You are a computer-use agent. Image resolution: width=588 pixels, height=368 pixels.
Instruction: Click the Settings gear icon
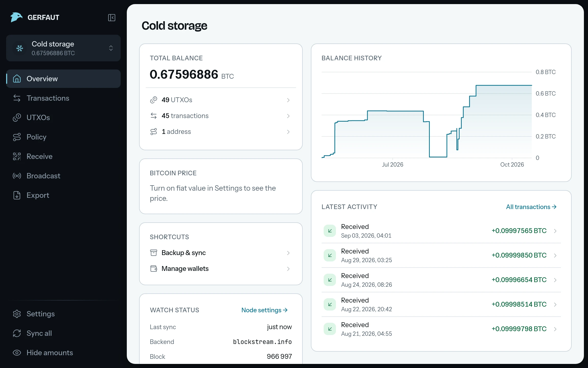tap(17, 314)
